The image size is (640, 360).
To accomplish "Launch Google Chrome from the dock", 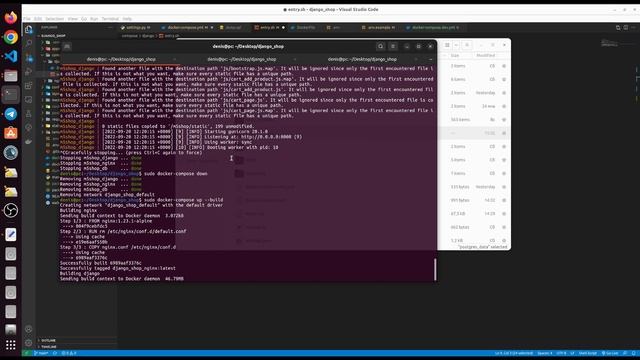I will [11, 37].
